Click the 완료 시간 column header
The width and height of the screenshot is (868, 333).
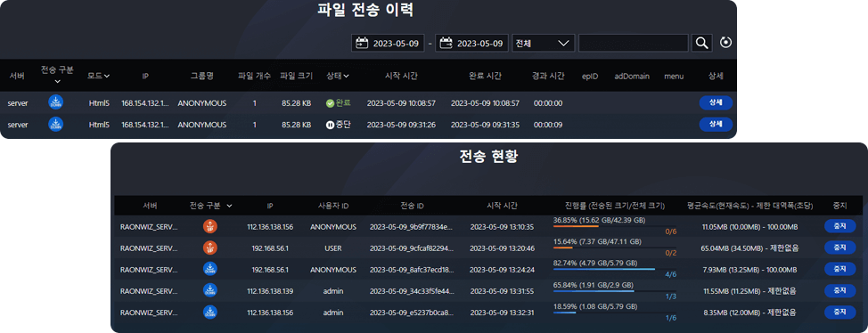(x=485, y=77)
